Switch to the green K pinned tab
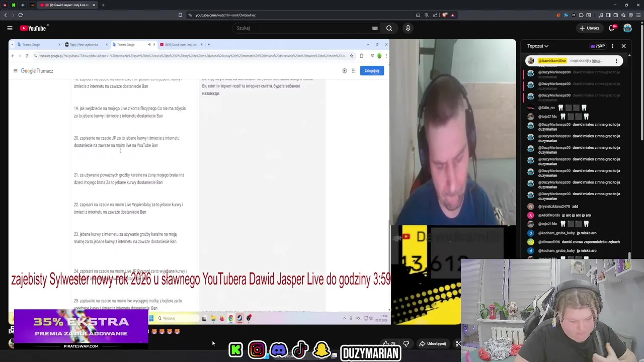Image resolution: width=644 pixels, height=362 pixels. (x=14, y=5)
